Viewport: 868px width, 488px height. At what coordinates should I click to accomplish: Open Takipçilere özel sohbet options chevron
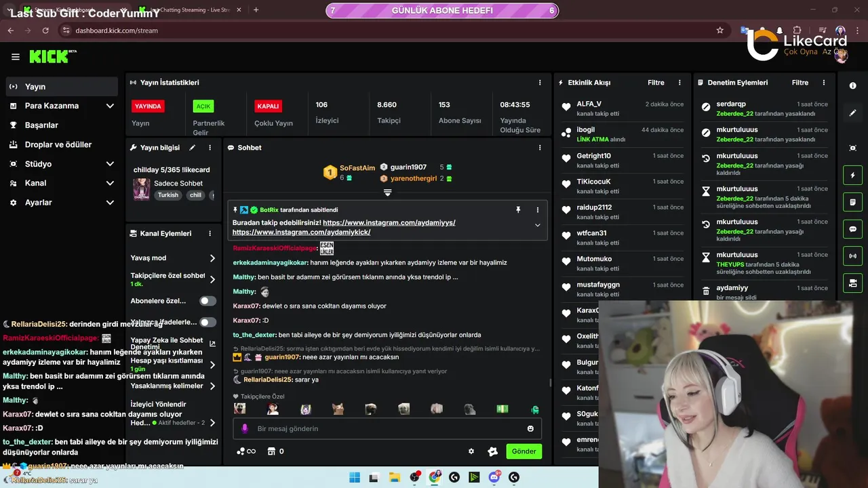212,279
